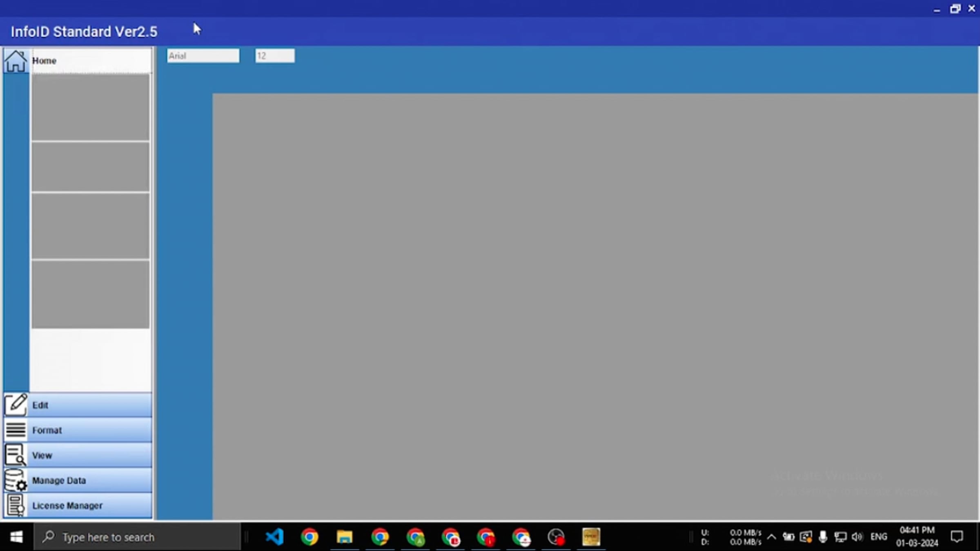
Task: Click the View magnifier document icon
Action: coord(16,455)
